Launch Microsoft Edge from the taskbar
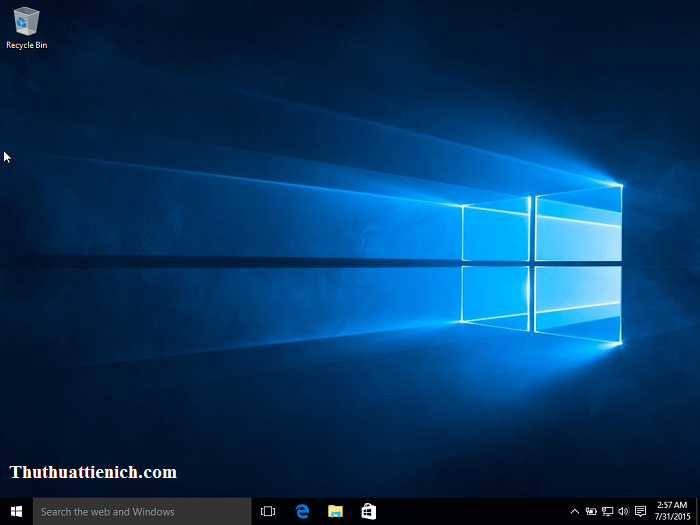Viewport: 700px width, 525px height. coord(302,511)
